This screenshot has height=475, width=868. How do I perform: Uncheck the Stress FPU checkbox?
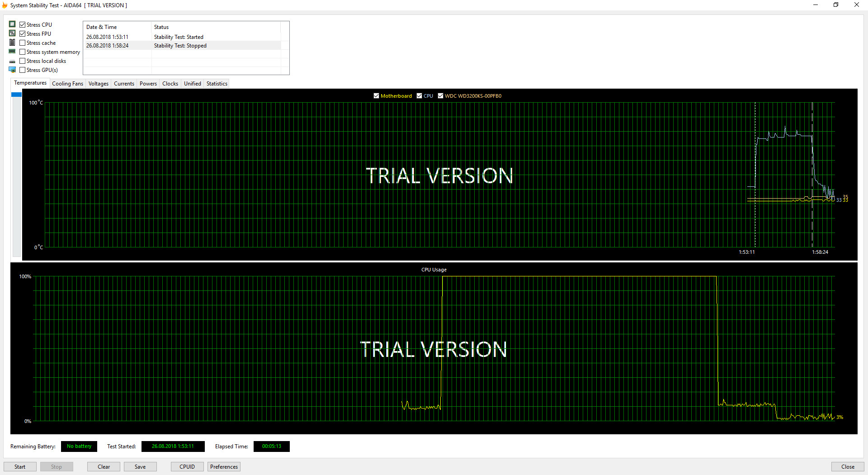[22, 34]
